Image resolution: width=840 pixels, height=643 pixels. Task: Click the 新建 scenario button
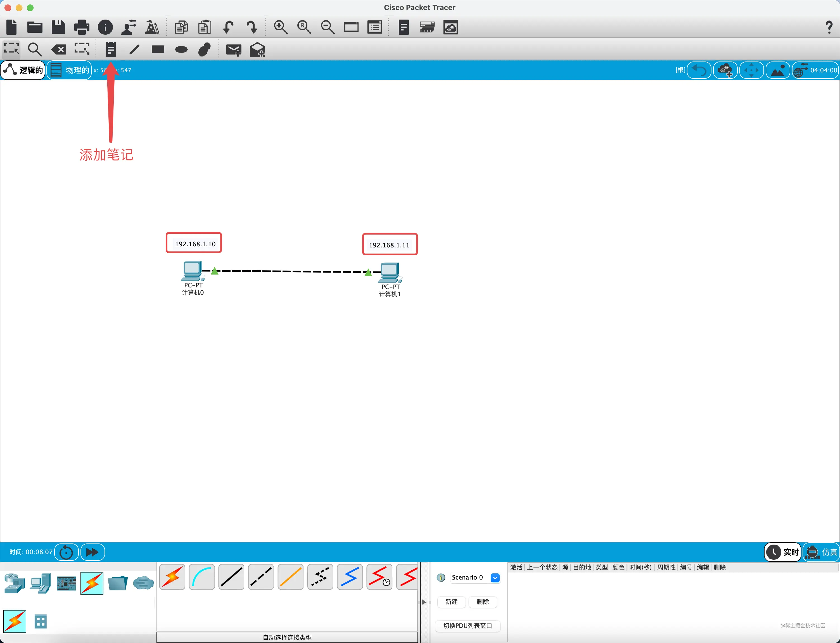pos(451,602)
